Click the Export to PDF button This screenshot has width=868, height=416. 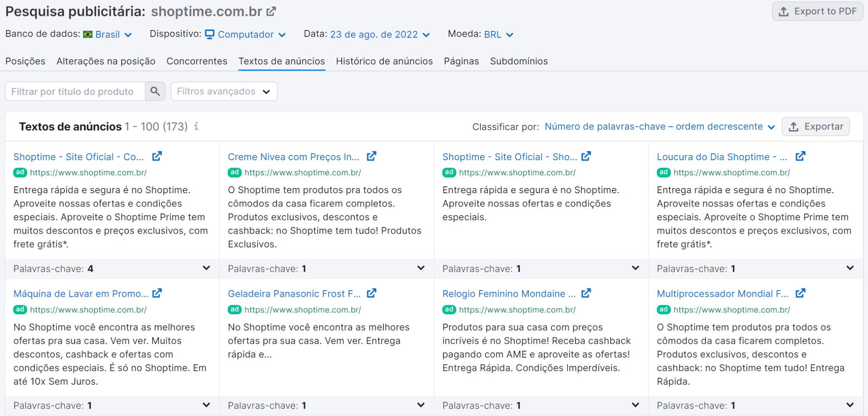(817, 12)
